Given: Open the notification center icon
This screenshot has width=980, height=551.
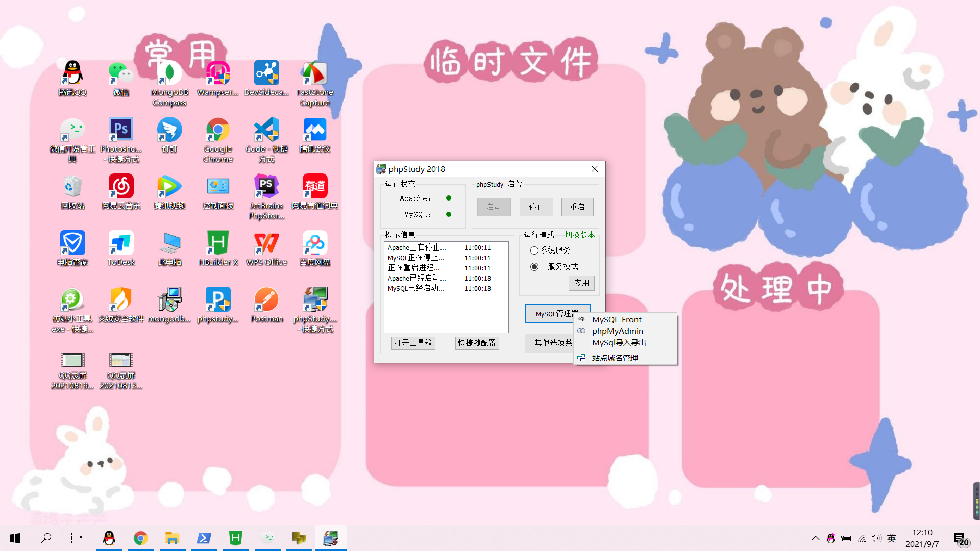Looking at the screenshot, I should point(961,539).
